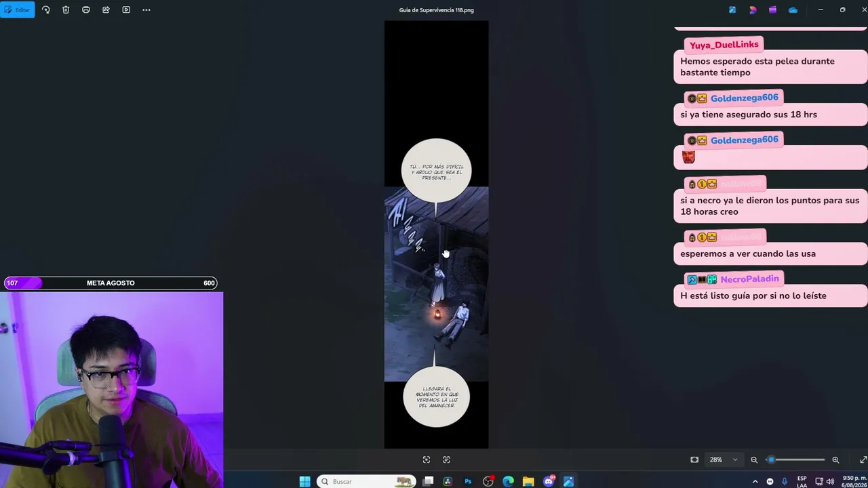
Task: Open Discord from the taskbar
Action: 549,481
